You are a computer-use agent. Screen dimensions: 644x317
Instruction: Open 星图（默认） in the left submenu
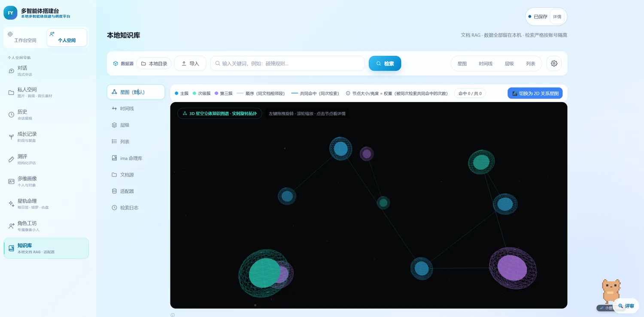(x=136, y=92)
